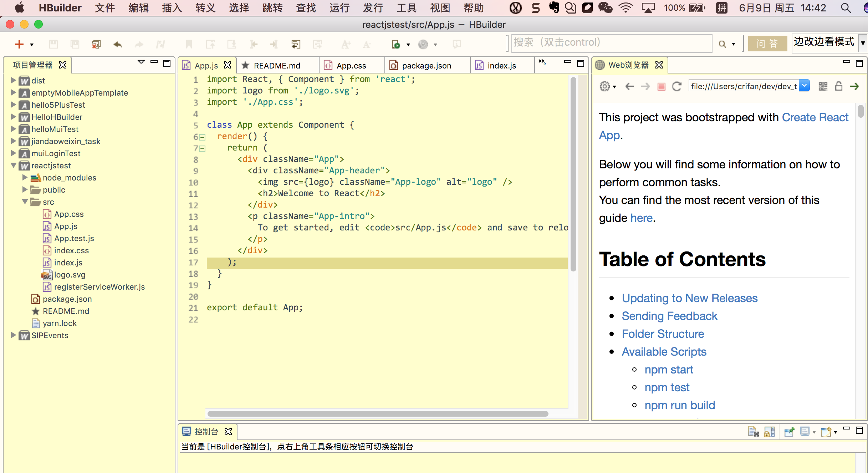Collapse the reactjstest project tree
Image resolution: width=868 pixels, height=473 pixels.
[x=14, y=165]
